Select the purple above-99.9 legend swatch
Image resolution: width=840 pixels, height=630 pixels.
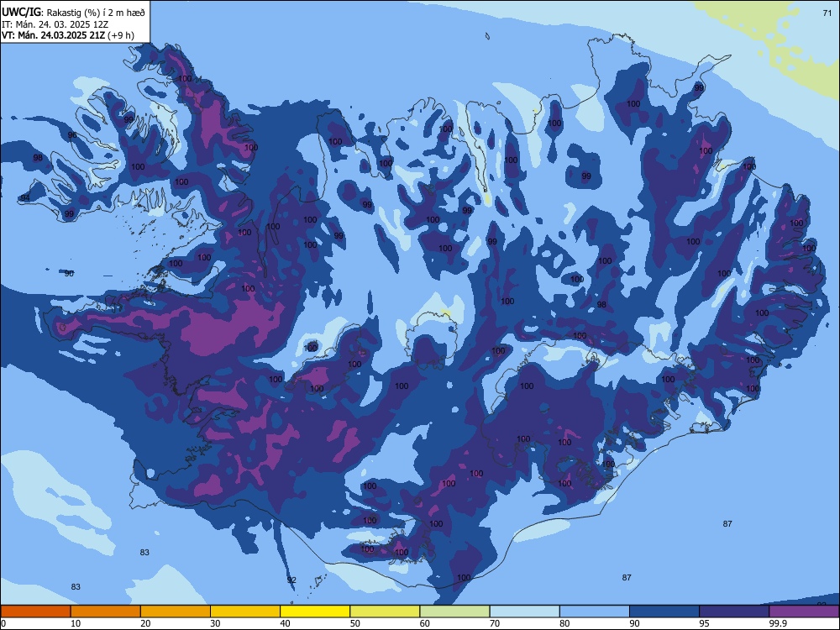804,612
